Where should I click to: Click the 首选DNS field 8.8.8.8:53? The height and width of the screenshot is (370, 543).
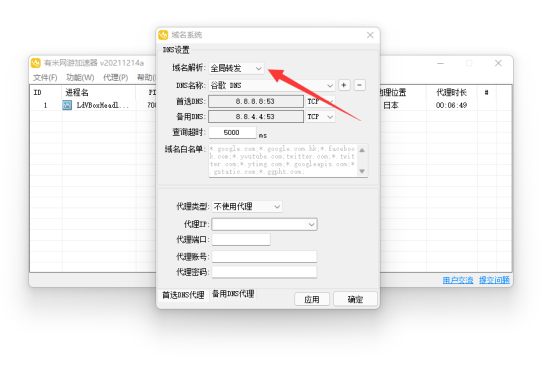point(256,101)
